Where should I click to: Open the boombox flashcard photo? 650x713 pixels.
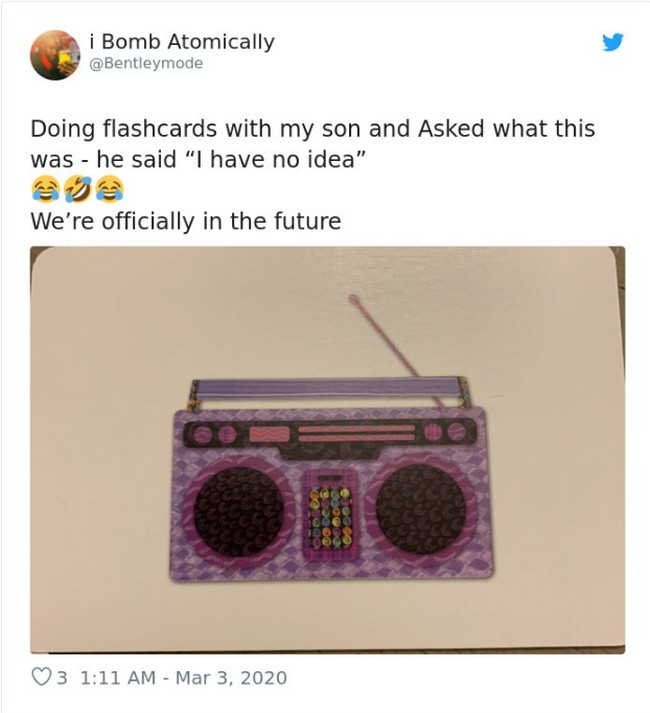tap(328, 450)
